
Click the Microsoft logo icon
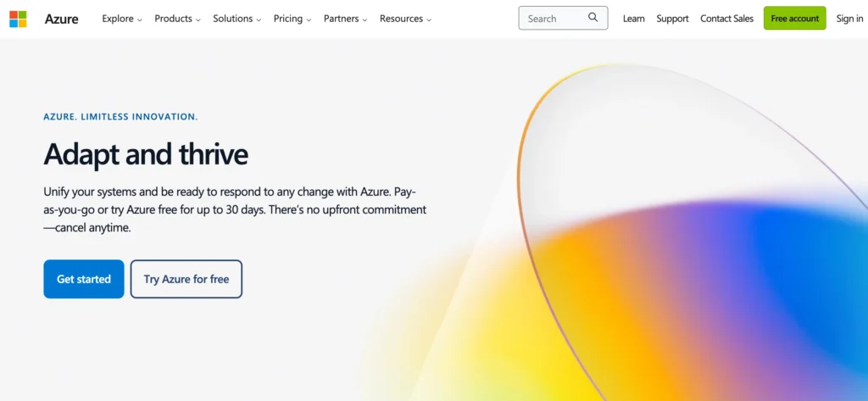[x=18, y=19]
